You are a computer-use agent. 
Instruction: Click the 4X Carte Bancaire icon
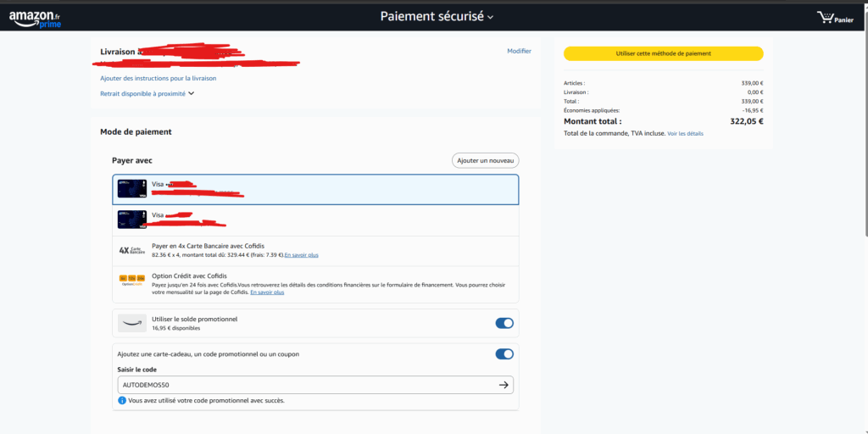(131, 250)
